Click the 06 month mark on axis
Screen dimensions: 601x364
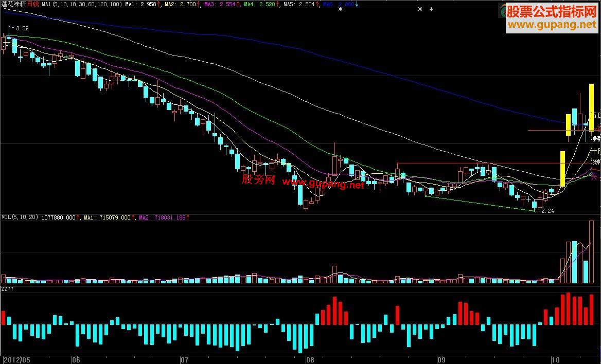point(76,360)
